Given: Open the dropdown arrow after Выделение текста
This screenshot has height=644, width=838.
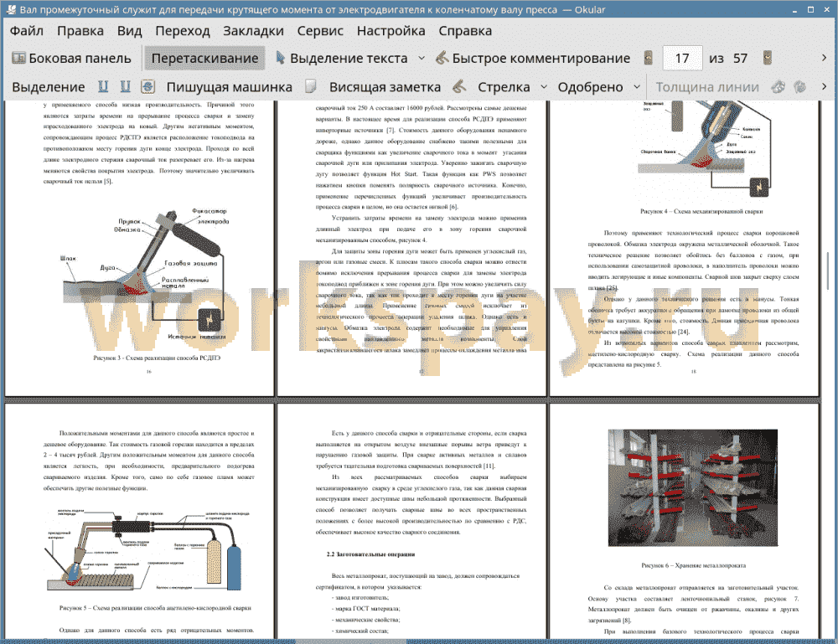Looking at the screenshot, I should (422, 58).
